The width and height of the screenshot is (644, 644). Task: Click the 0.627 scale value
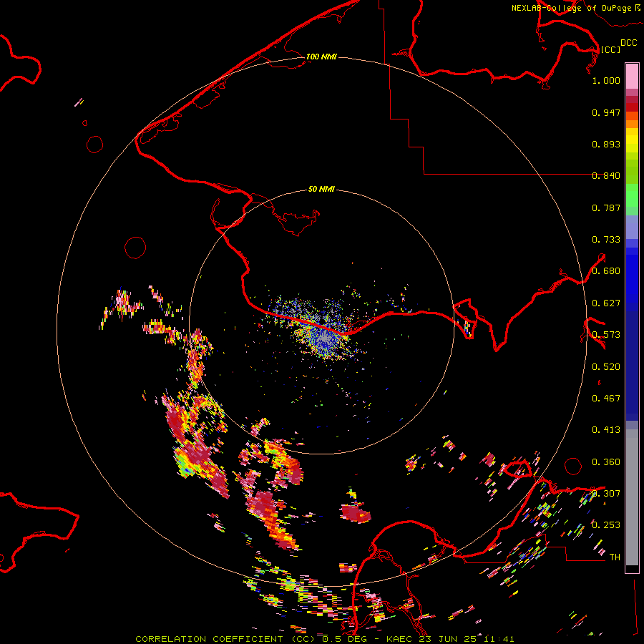[606, 303]
